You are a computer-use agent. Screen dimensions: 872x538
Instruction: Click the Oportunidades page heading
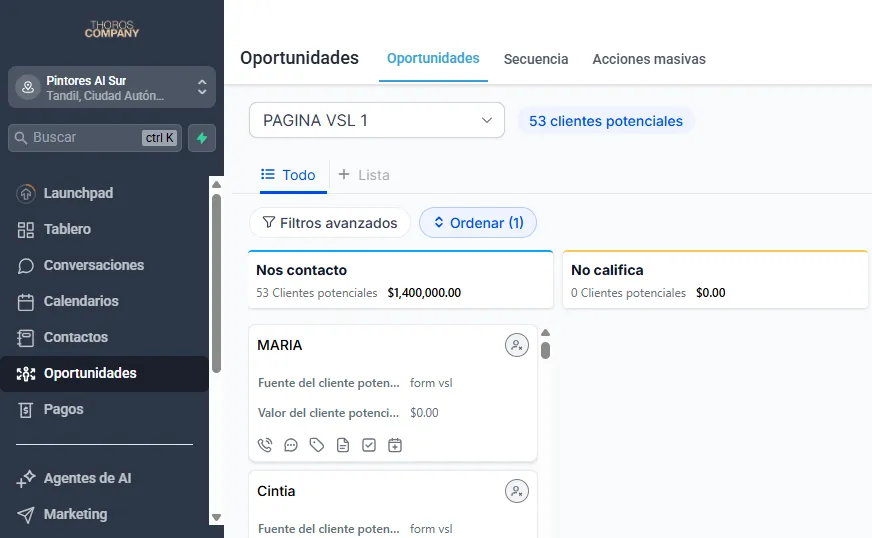point(299,58)
